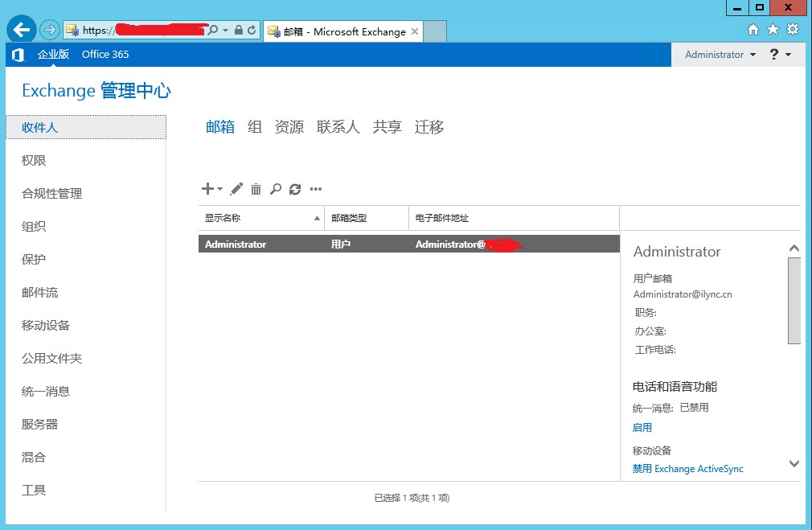The width and height of the screenshot is (812, 530).
Task: Click the 电子邮件地址 column header
Action: [515, 218]
